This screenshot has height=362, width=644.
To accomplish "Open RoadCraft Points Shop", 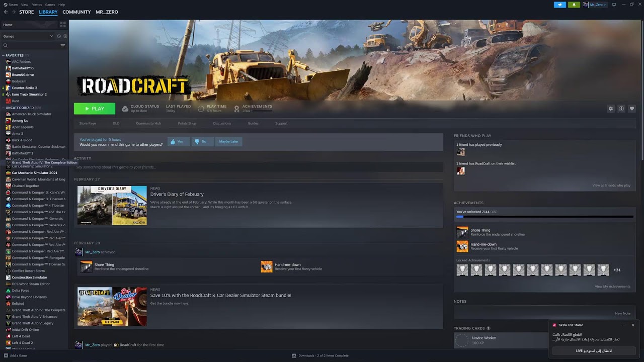I will 187,123.
